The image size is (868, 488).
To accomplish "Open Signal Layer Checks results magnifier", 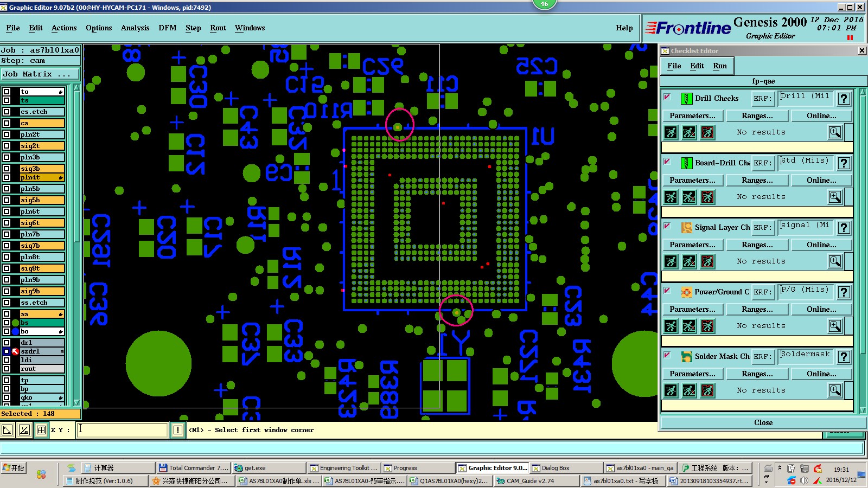I will point(835,261).
